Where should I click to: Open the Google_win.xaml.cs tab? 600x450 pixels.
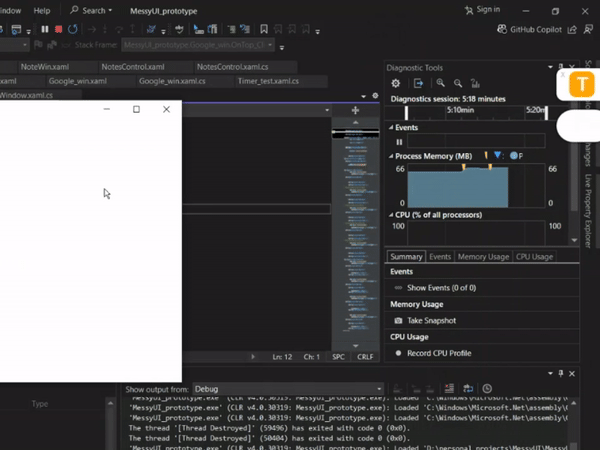172,81
